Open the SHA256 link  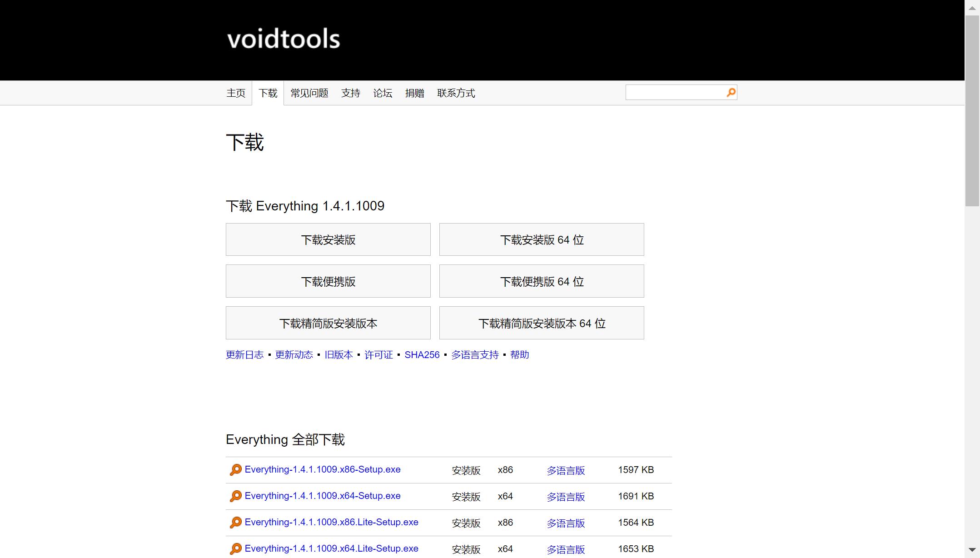tap(422, 355)
